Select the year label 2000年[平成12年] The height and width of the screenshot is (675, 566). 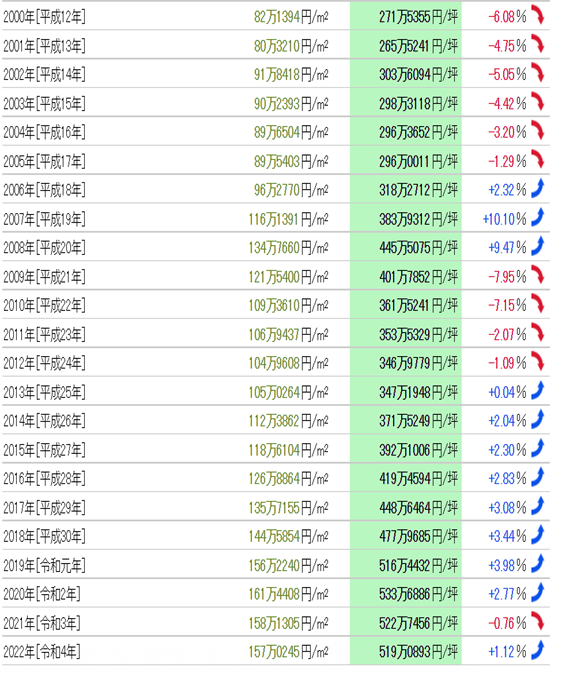coord(44,17)
